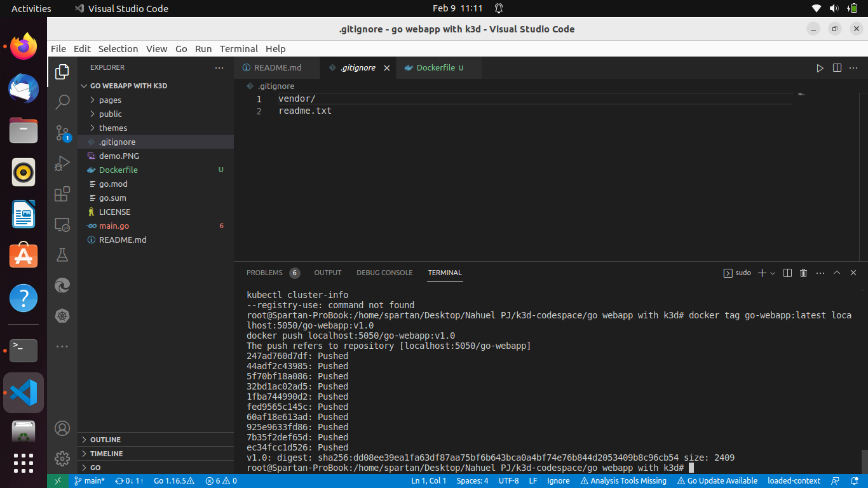Show applications grid in the dock
The width and height of the screenshot is (868, 488).
pos(24,463)
